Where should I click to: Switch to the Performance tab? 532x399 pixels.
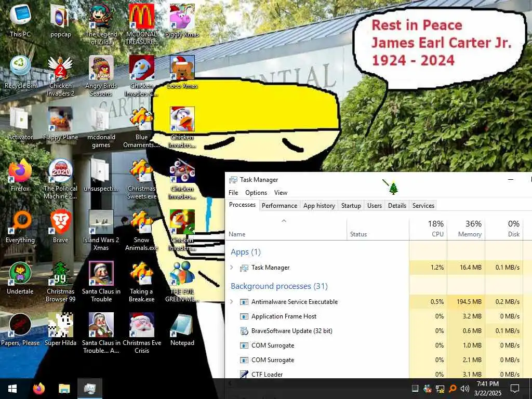coord(279,206)
